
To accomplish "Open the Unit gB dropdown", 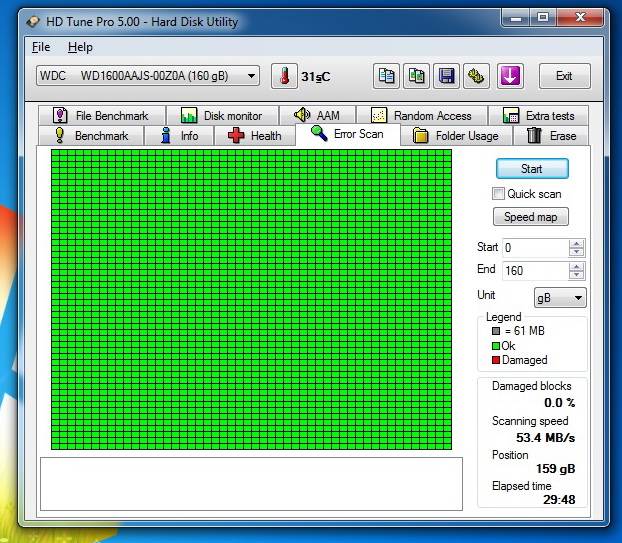I will (x=560, y=297).
